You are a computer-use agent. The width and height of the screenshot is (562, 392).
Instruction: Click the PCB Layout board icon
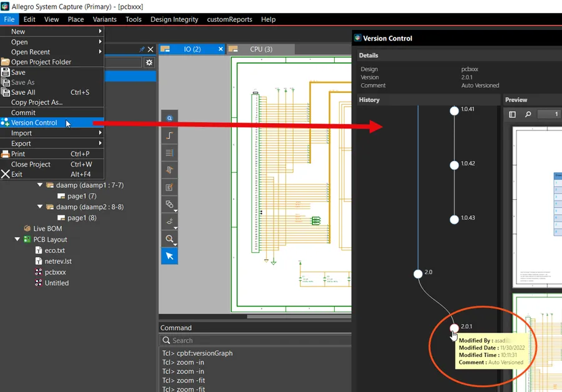click(x=27, y=239)
